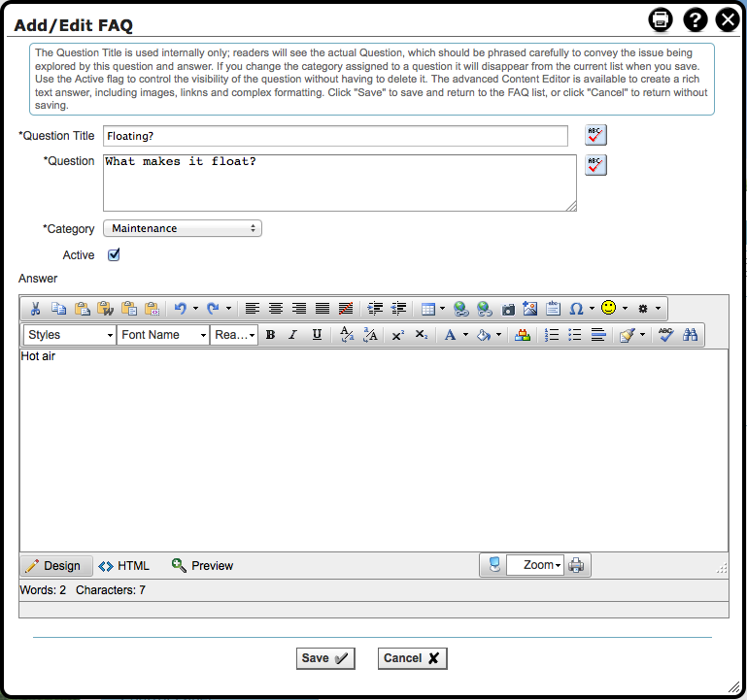Open the Font Name dropdown
The width and height of the screenshot is (747, 700).
[163, 335]
